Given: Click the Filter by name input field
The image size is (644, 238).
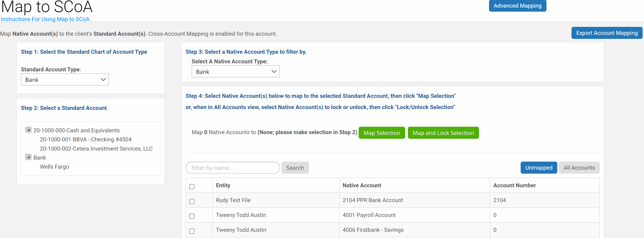Looking at the screenshot, I should click(x=233, y=168).
